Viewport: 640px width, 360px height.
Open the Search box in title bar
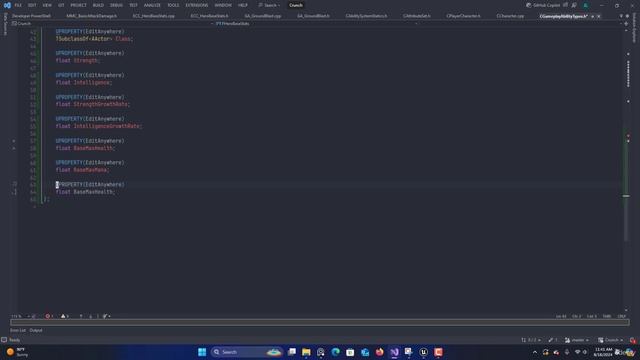pos(269,5)
